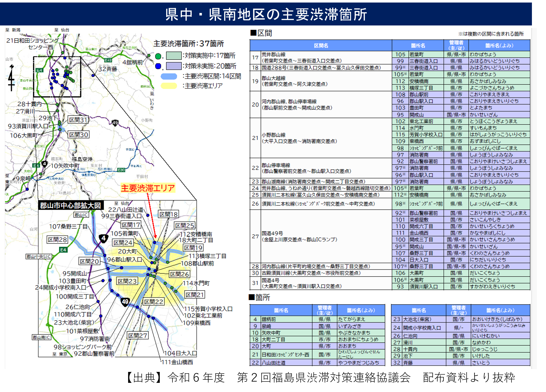Click the 9泉崎 map label
The width and height of the screenshot is (546, 392).
coord(23,179)
